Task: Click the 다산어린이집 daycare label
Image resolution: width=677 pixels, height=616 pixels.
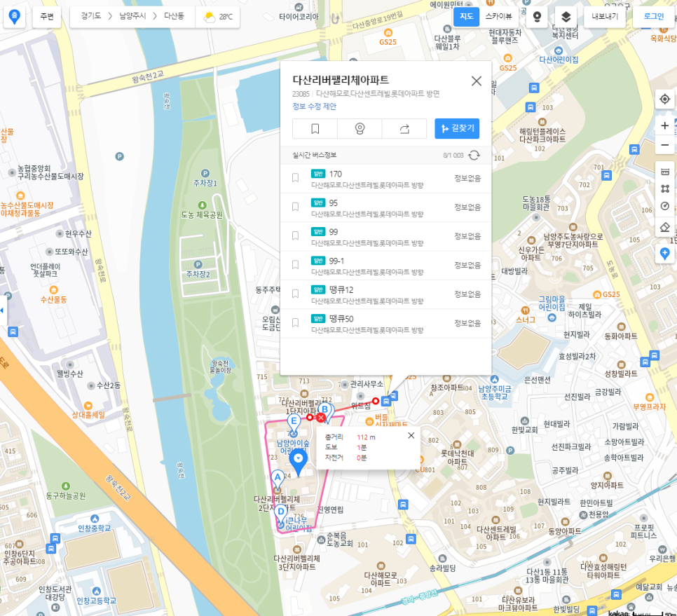Action: (x=559, y=60)
